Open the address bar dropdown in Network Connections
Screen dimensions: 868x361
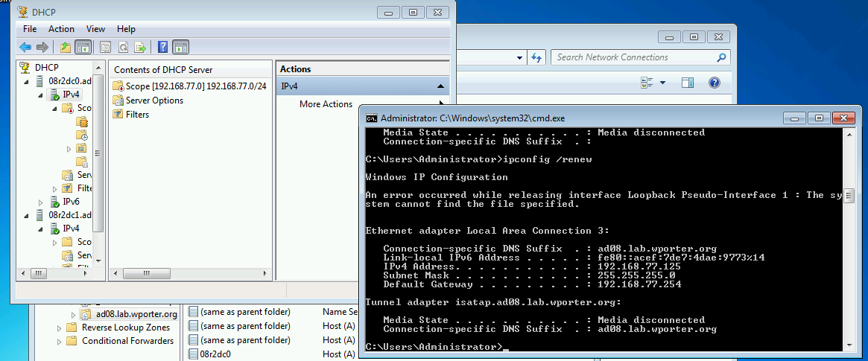(519, 57)
